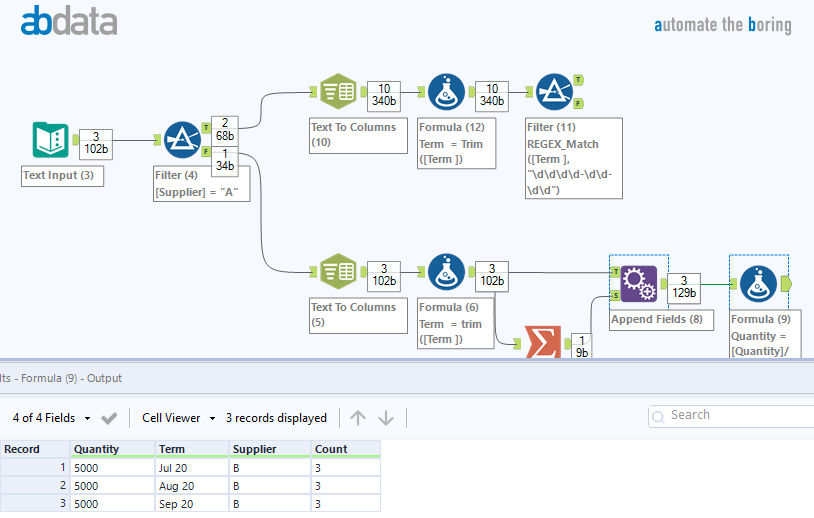814x518 pixels.
Task: Click the '3 records displayed' text
Action: [x=276, y=418]
